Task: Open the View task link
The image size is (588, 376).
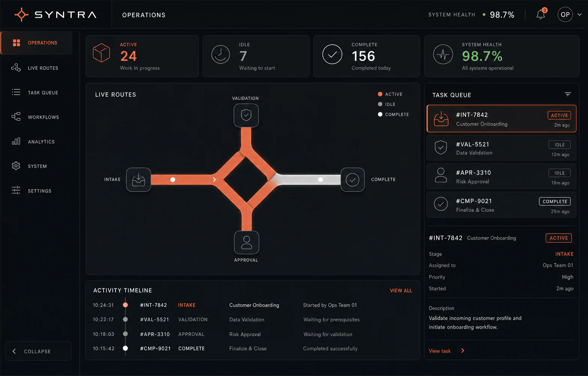Action: pyautogui.click(x=439, y=351)
